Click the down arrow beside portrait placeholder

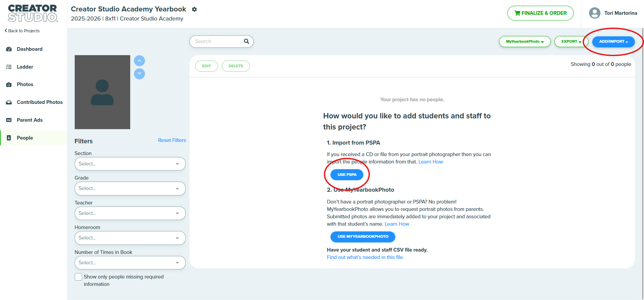click(139, 74)
